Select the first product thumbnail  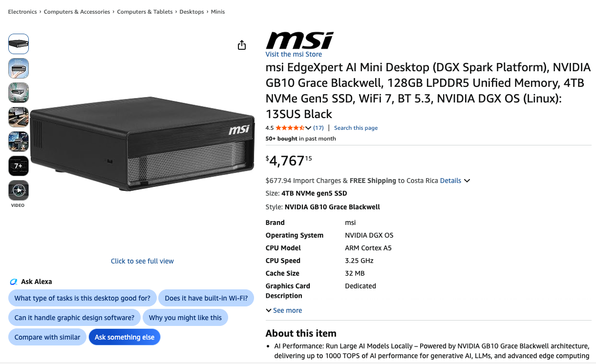click(x=19, y=44)
